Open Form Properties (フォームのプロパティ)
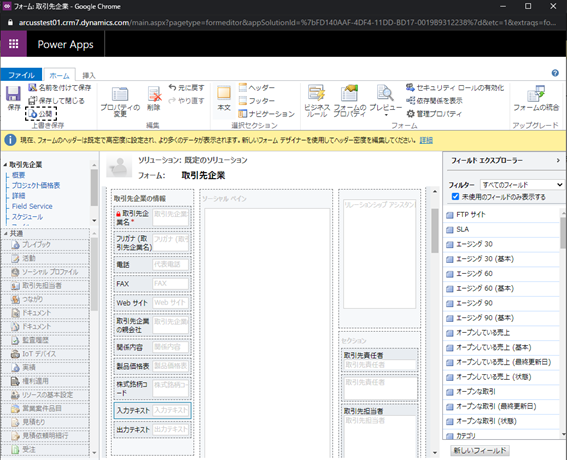567x460 pixels. tap(349, 101)
